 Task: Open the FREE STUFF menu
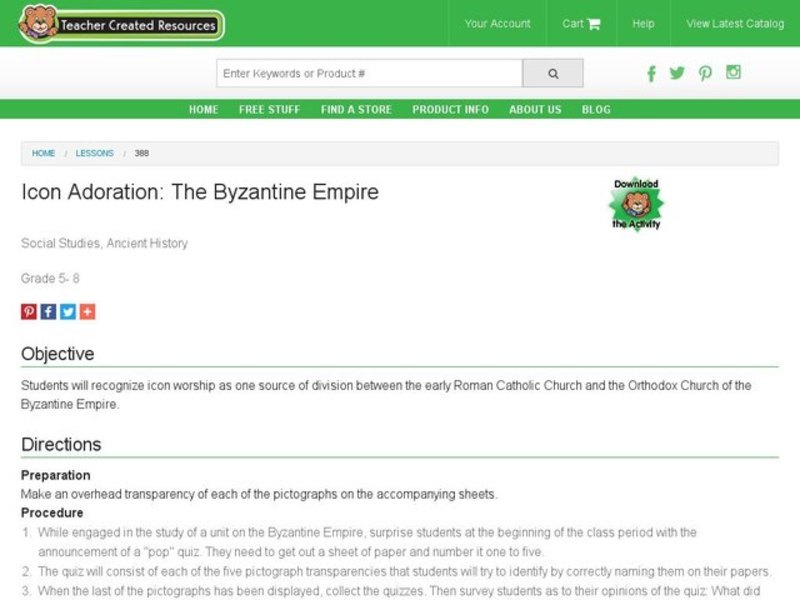(x=268, y=109)
